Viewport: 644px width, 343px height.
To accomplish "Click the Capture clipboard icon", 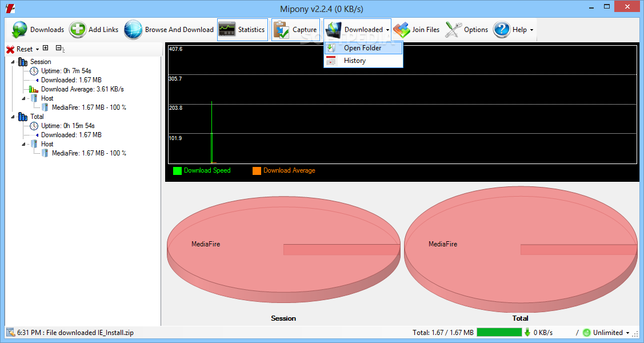I will [281, 30].
